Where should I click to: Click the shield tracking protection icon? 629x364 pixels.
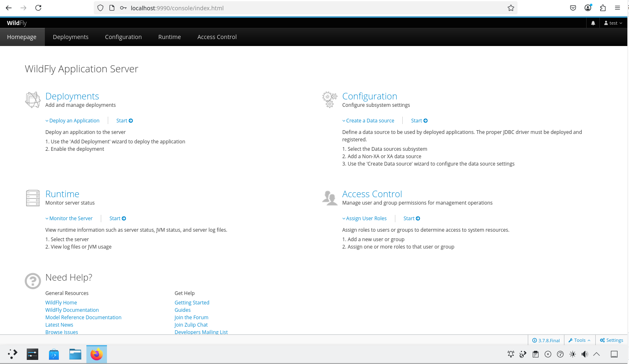pos(100,8)
